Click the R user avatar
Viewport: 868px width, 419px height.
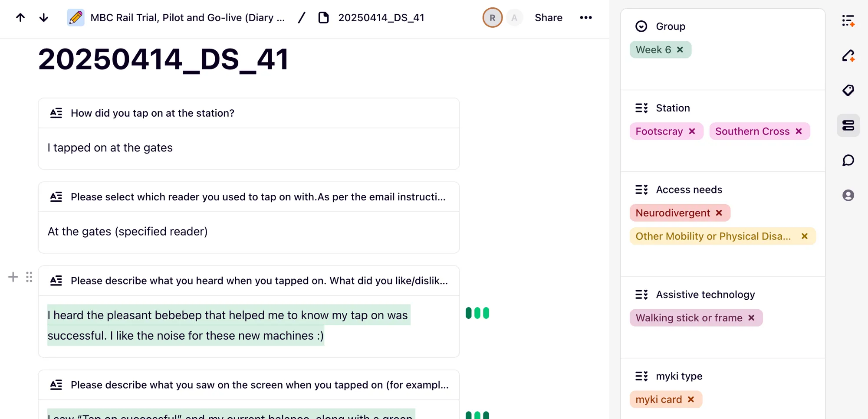coord(492,18)
